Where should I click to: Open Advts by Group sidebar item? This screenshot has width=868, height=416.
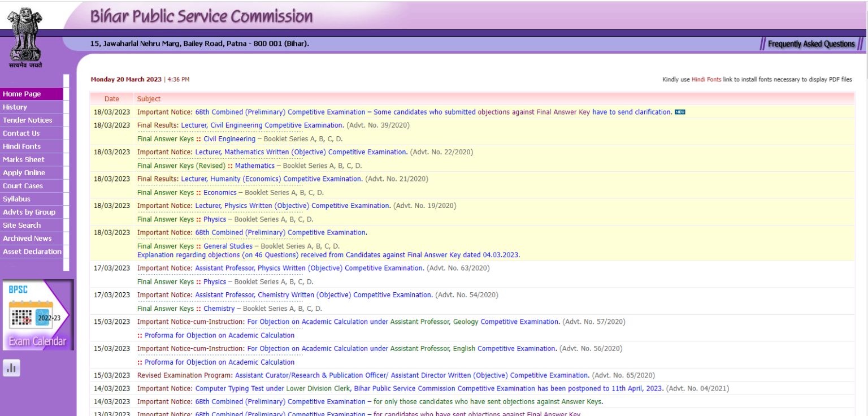(x=29, y=212)
